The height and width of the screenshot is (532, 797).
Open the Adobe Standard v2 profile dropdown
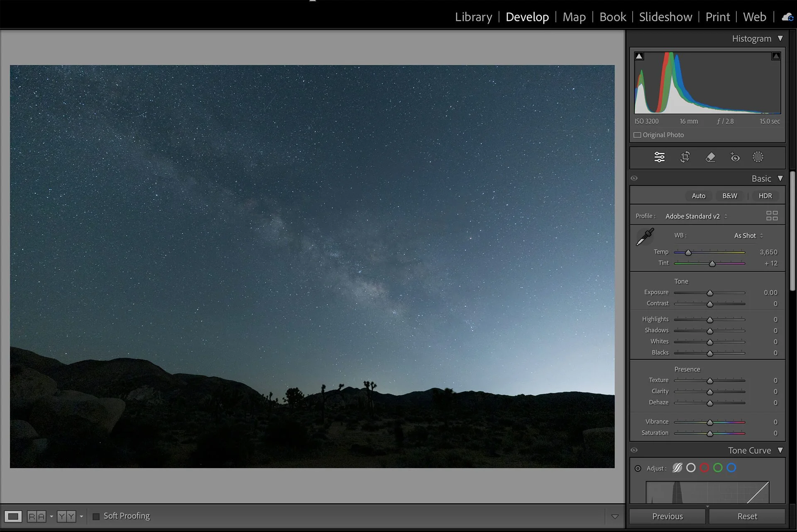click(x=696, y=216)
